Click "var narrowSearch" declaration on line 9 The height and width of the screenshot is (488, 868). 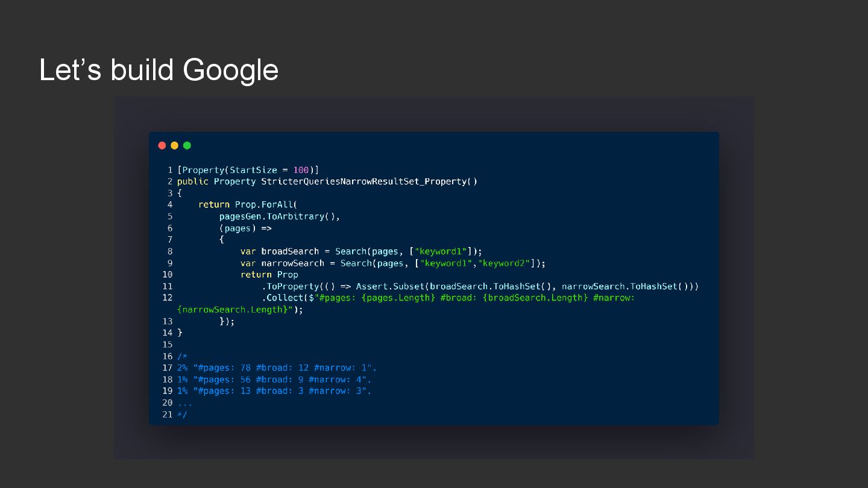pyautogui.click(x=282, y=263)
